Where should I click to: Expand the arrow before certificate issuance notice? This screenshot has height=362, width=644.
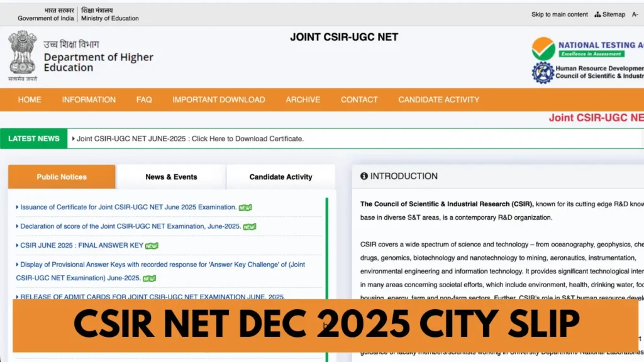16,207
